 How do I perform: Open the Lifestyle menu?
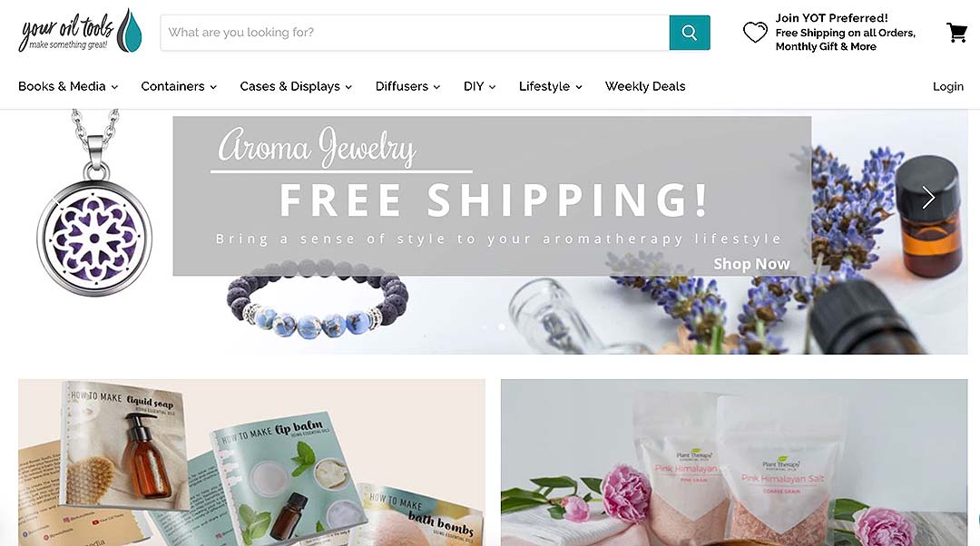click(x=550, y=87)
